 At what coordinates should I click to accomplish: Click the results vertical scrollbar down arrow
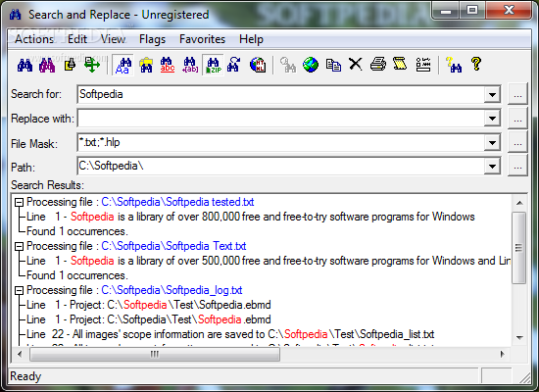click(x=519, y=338)
